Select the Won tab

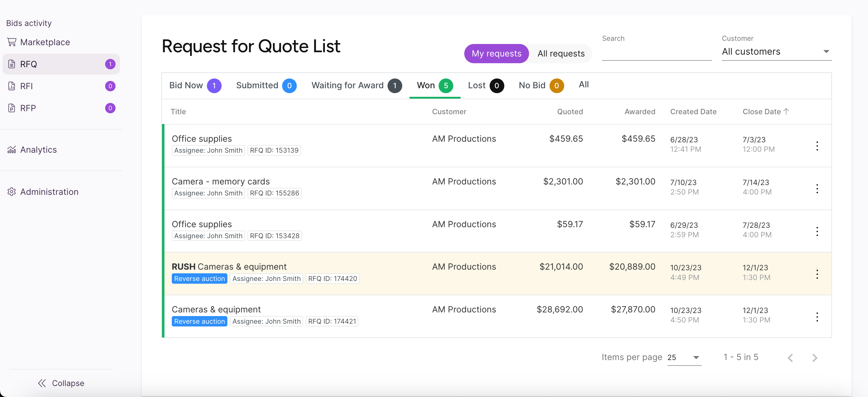pos(435,86)
